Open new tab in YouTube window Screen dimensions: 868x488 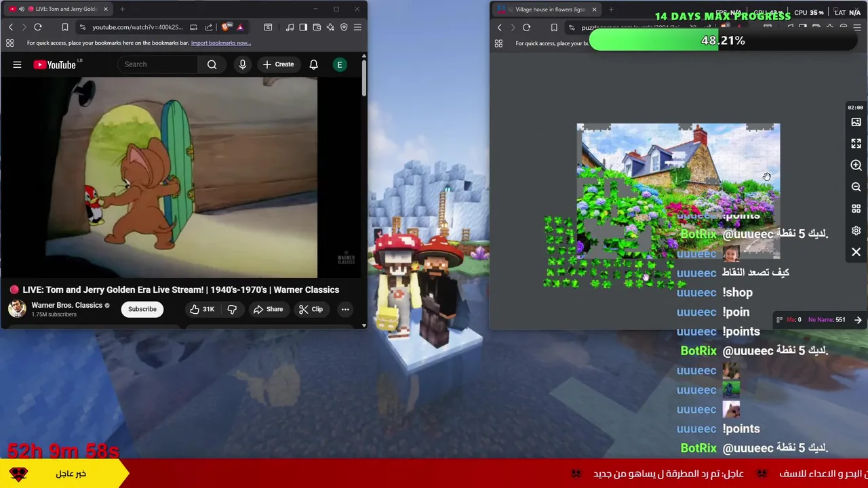pos(122,9)
